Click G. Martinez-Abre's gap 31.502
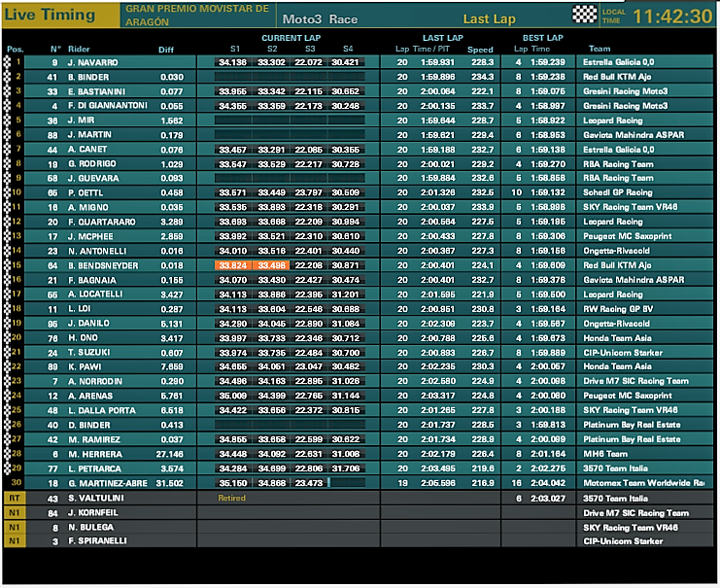Screen dimensions: 720x588 (169, 483)
